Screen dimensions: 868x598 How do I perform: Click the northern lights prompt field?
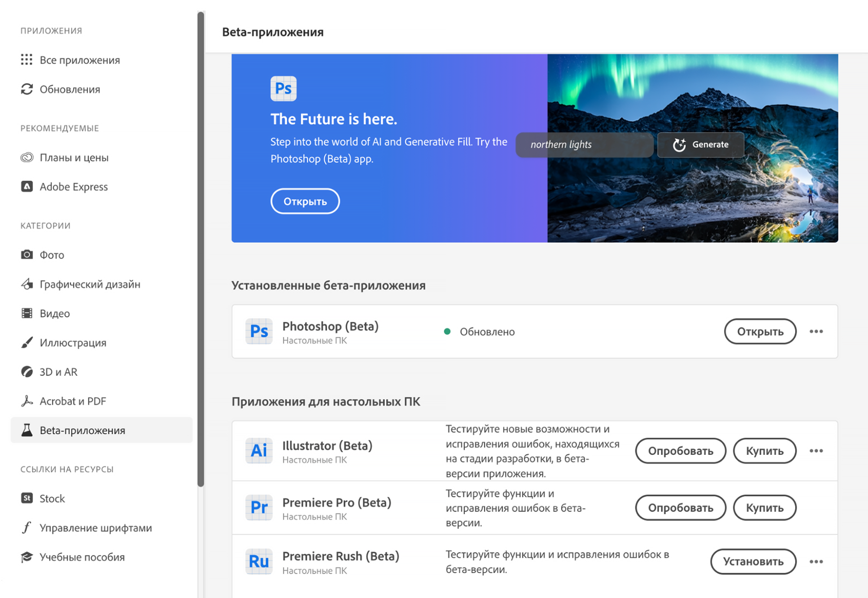pyautogui.click(x=584, y=145)
